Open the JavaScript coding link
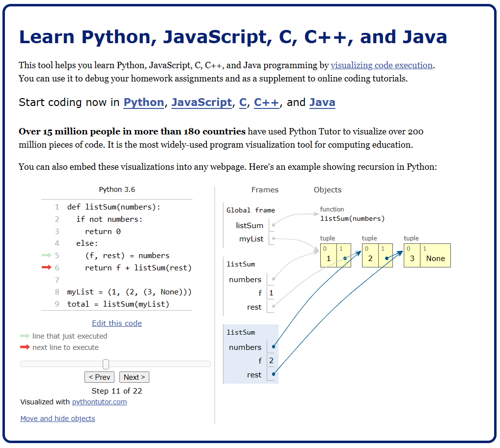The width and height of the screenshot is (500, 448). pos(201,102)
